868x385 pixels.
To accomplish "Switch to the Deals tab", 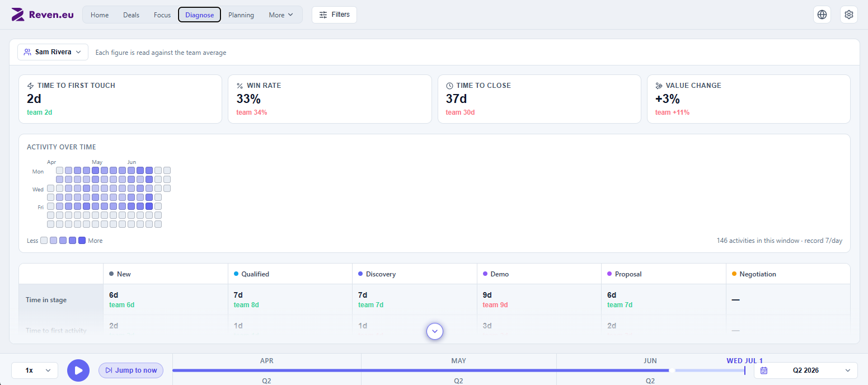I will tap(132, 15).
